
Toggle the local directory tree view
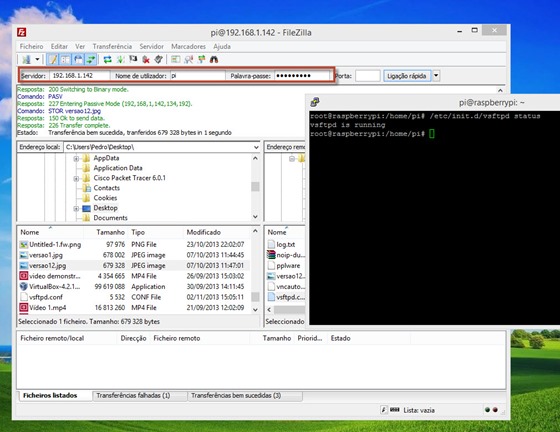tap(66, 60)
